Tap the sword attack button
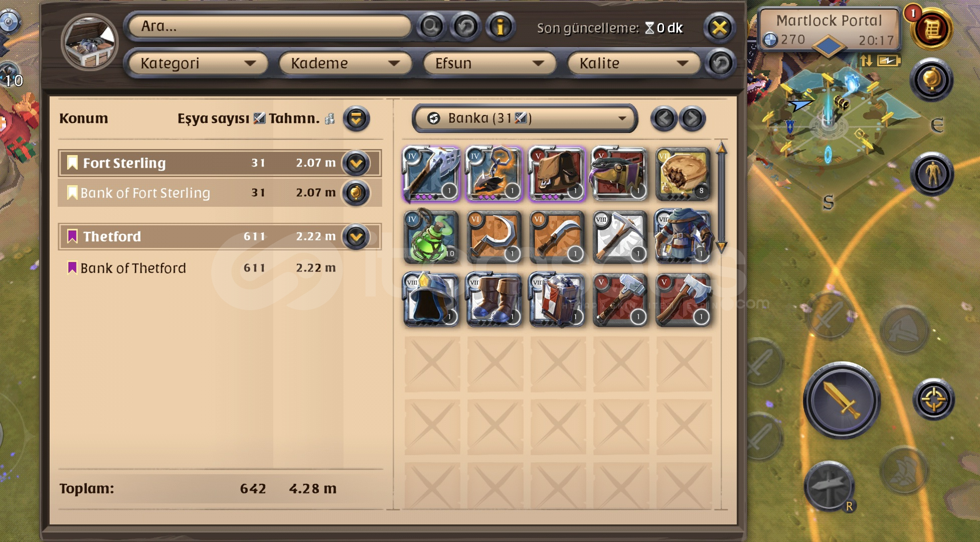 (842, 400)
